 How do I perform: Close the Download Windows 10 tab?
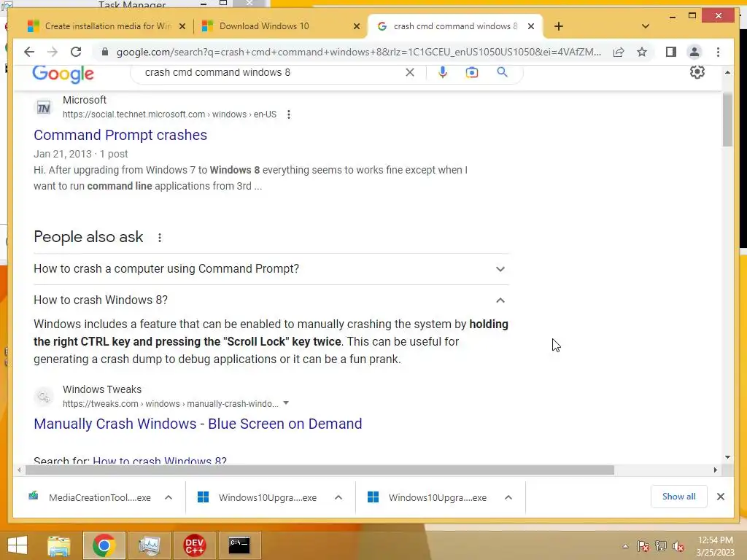[356, 26]
